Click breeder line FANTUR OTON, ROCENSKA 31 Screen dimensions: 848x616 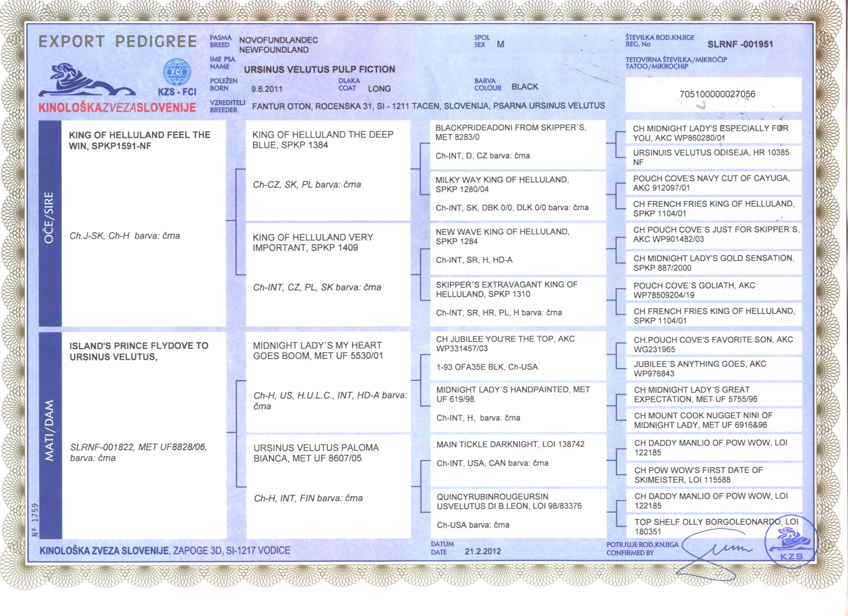[428, 105]
